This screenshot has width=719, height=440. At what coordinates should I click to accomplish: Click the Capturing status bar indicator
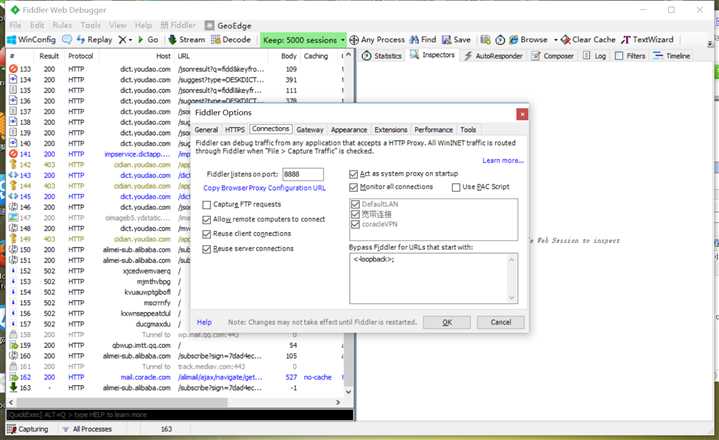(28, 429)
